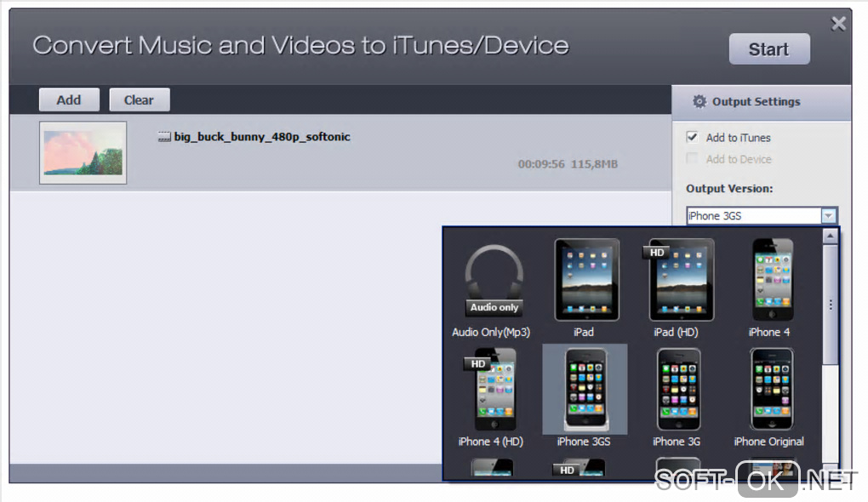
Task: Click the Clear button
Action: pyautogui.click(x=140, y=100)
